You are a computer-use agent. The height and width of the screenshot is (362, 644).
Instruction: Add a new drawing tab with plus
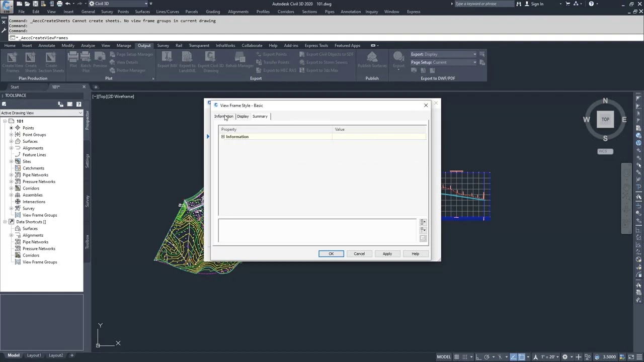(x=96, y=87)
